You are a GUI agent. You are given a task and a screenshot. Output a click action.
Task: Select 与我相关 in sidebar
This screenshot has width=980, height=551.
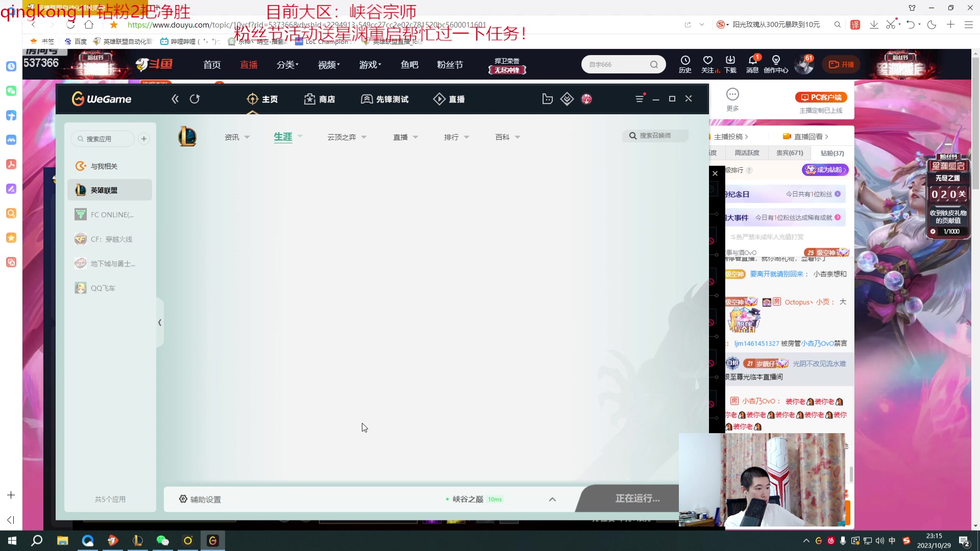[110, 166]
